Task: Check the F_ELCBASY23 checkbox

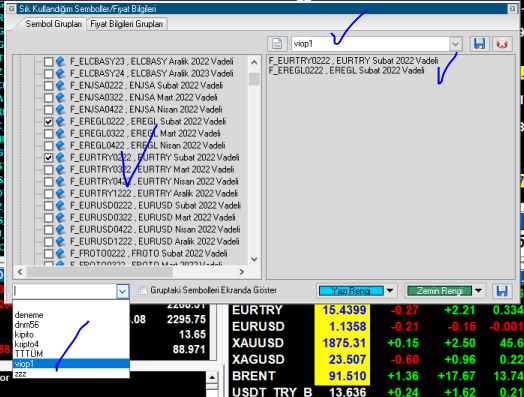Action: click(49, 61)
